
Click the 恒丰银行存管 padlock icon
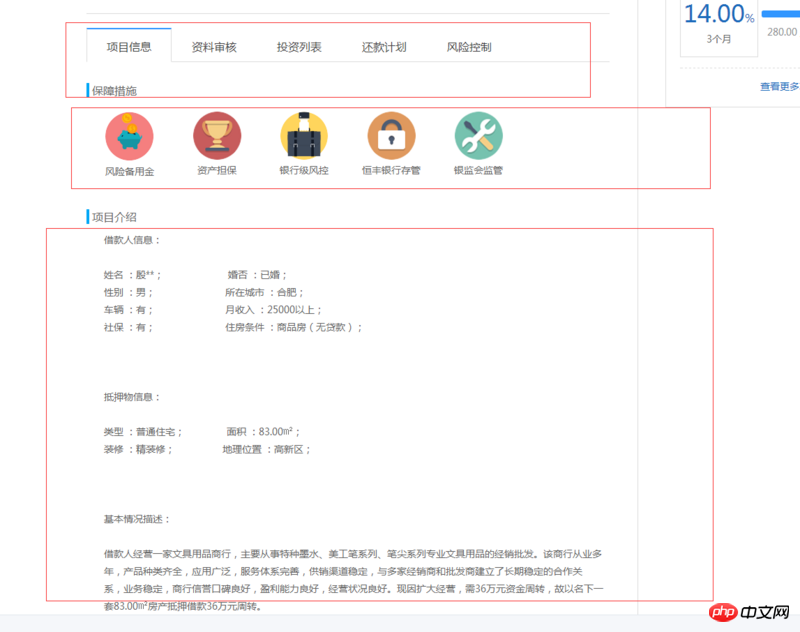coord(391,136)
